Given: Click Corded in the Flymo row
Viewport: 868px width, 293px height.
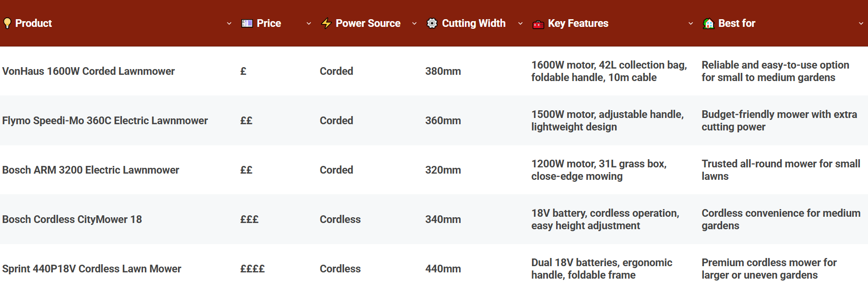Looking at the screenshot, I should click(336, 121).
